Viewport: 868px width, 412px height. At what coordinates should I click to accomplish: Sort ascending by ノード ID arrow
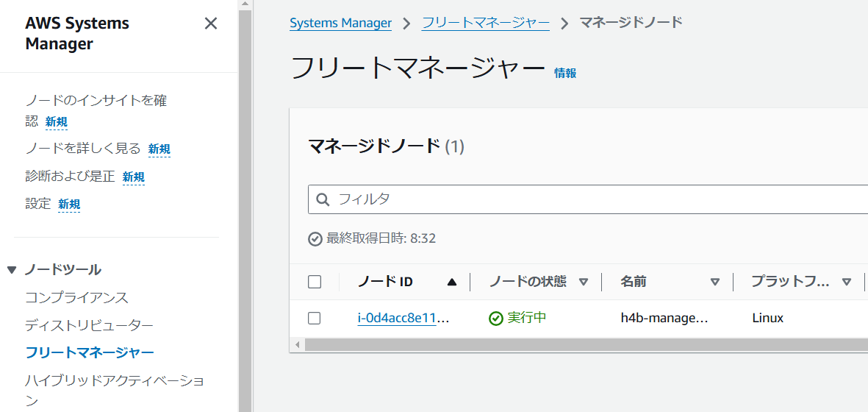[452, 282]
